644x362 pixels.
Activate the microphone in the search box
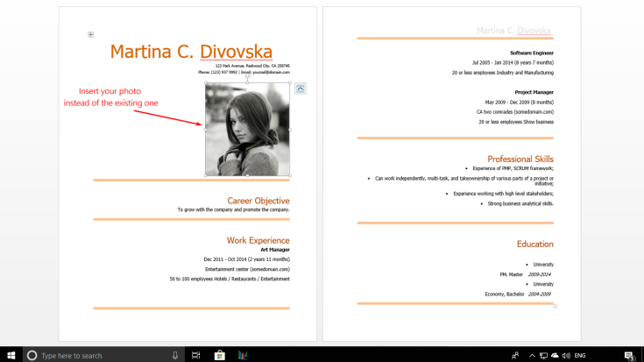(x=175, y=355)
